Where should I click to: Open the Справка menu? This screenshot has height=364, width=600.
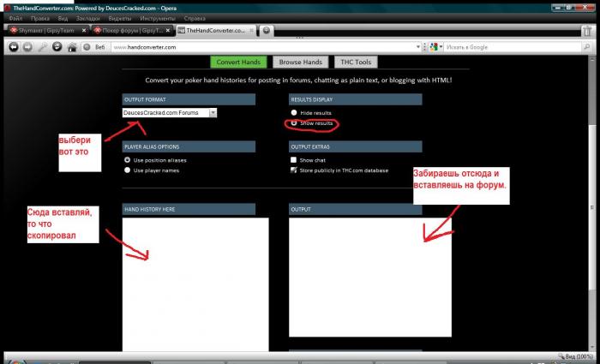pos(195,18)
